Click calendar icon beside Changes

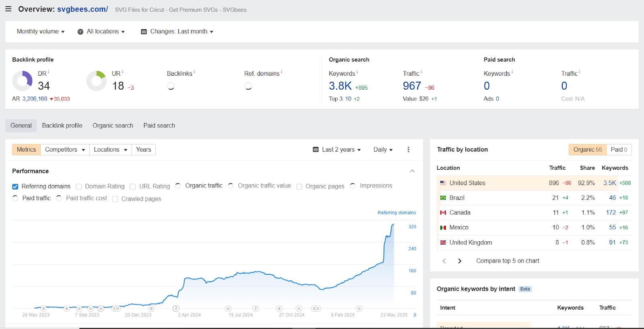pyautogui.click(x=144, y=31)
